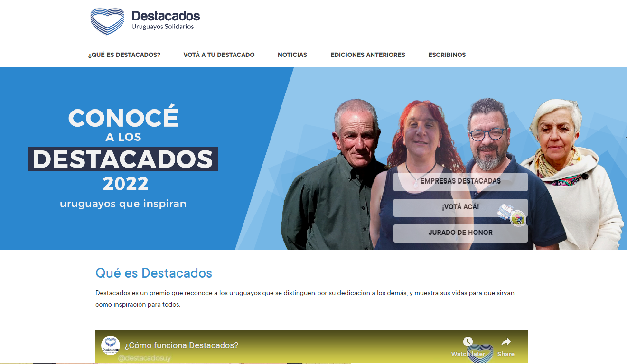627x364 pixels.
Task: Click the Share arrow icon on video
Action: click(x=506, y=342)
